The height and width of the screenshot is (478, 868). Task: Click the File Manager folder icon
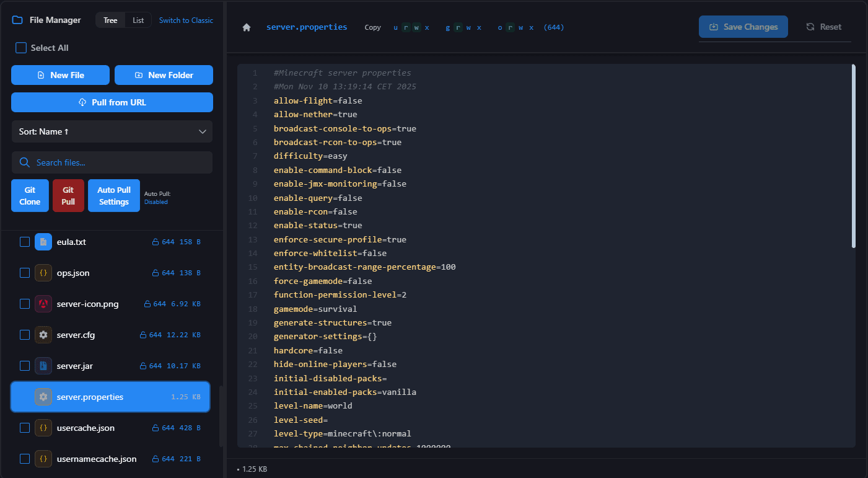[17, 20]
